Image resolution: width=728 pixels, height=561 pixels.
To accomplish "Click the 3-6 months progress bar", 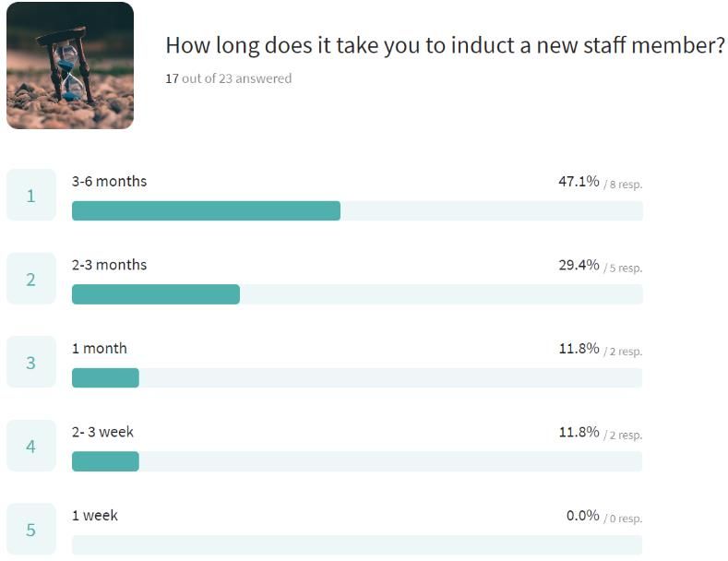I will pyautogui.click(x=357, y=211).
